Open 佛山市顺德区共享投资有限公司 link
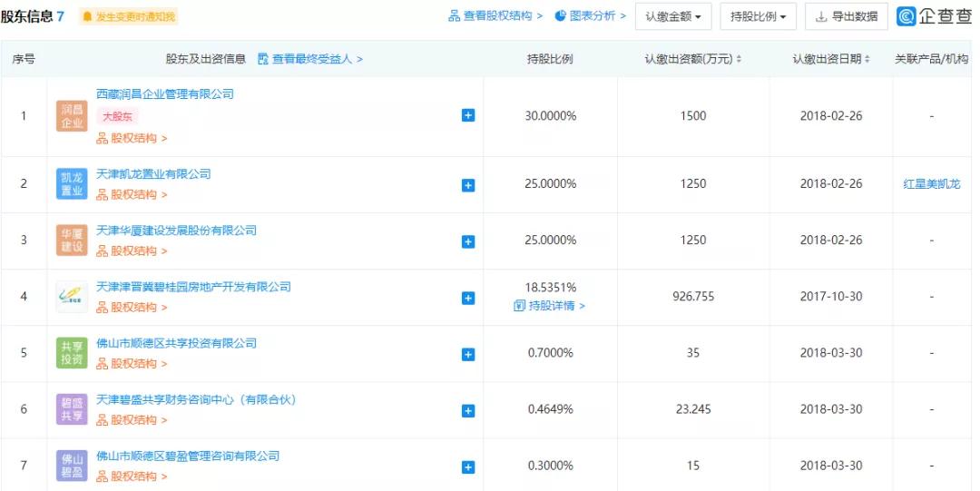The image size is (980, 491). pos(176,343)
